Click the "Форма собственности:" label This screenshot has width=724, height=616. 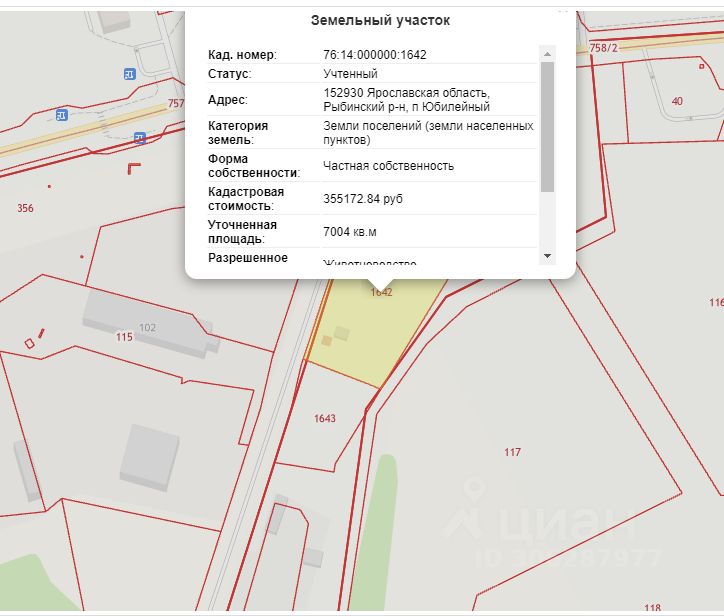[x=253, y=166]
